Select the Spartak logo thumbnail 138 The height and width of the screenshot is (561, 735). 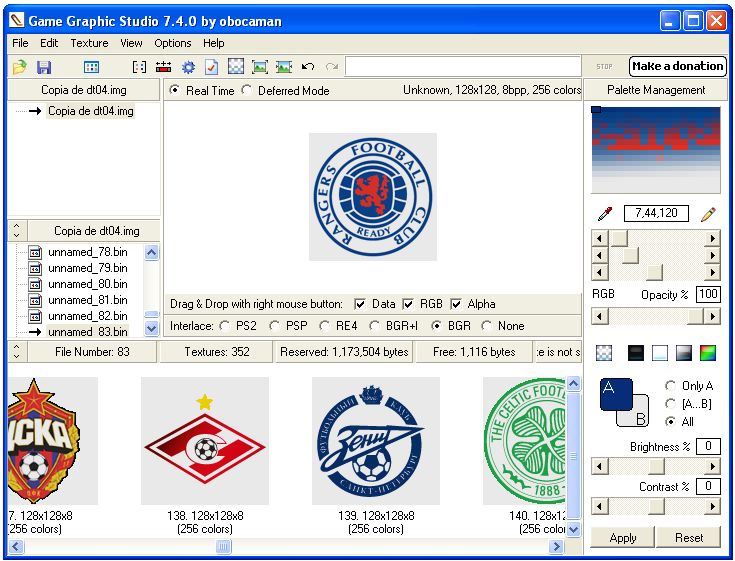[205, 441]
